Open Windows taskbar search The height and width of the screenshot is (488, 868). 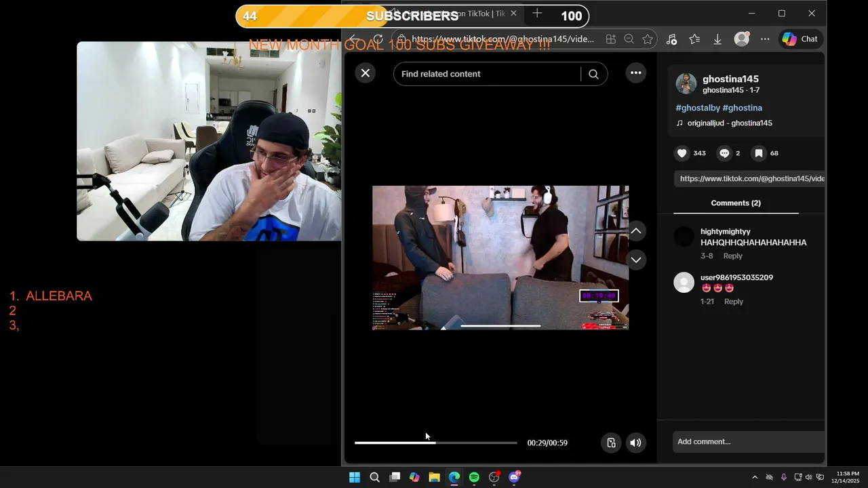click(374, 477)
